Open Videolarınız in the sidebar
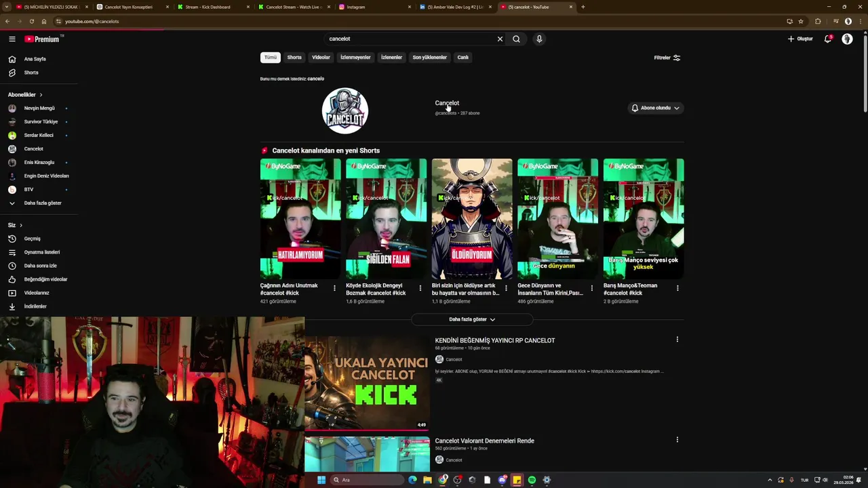The image size is (868, 488). pyautogui.click(x=38, y=293)
